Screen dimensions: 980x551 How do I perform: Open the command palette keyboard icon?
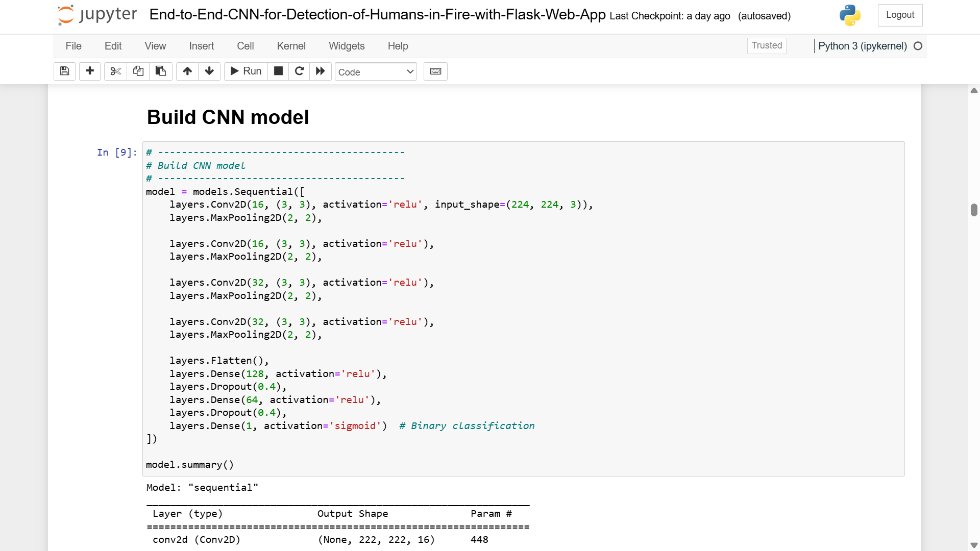click(435, 71)
